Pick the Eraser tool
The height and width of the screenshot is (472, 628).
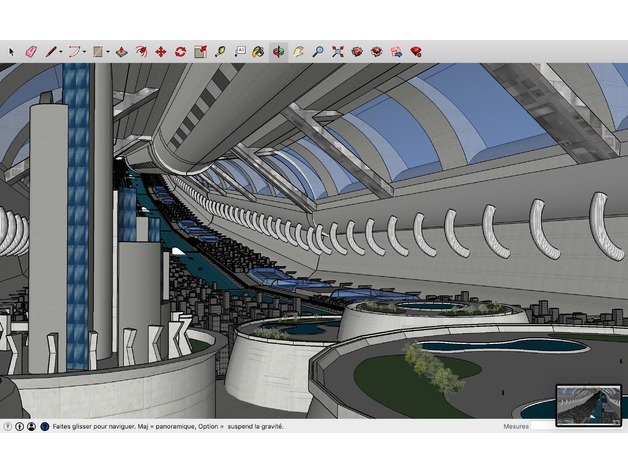30,51
